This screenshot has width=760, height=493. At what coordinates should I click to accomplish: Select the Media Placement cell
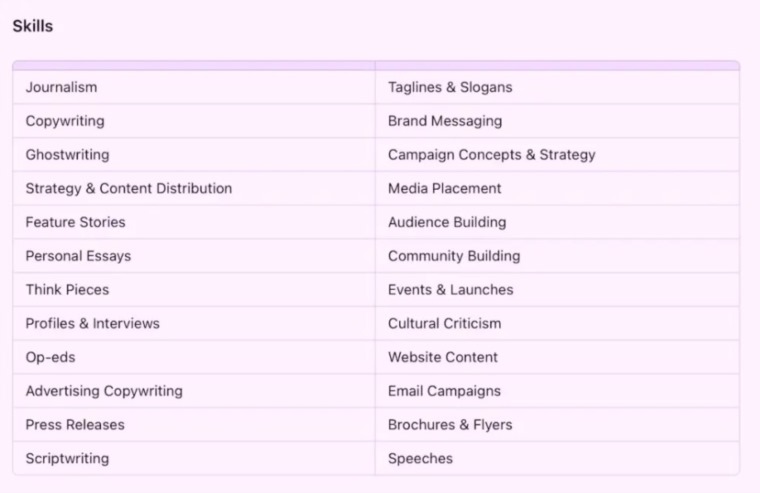coord(557,188)
